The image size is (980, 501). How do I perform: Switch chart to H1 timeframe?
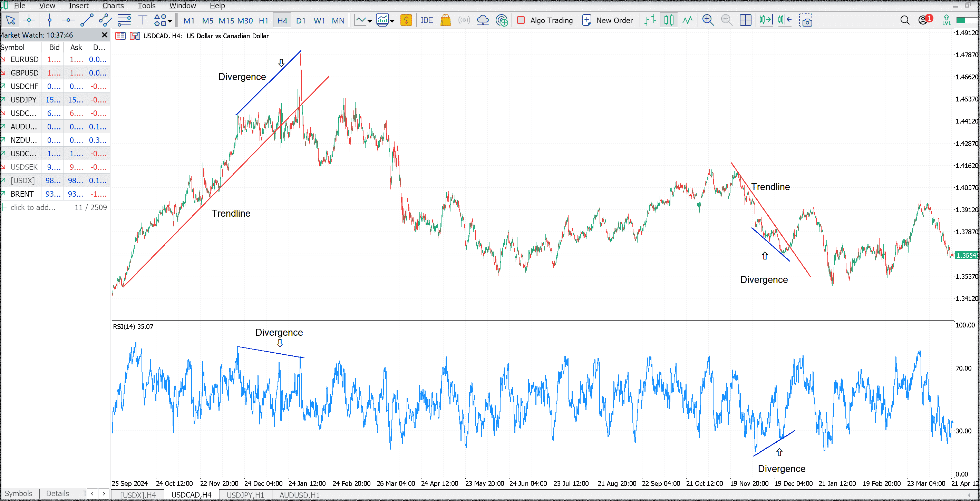coord(263,21)
